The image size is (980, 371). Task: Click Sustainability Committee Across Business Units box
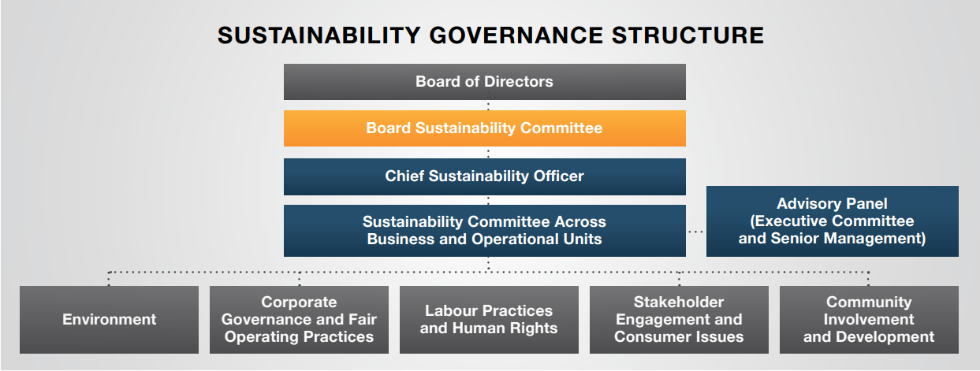[x=484, y=231]
